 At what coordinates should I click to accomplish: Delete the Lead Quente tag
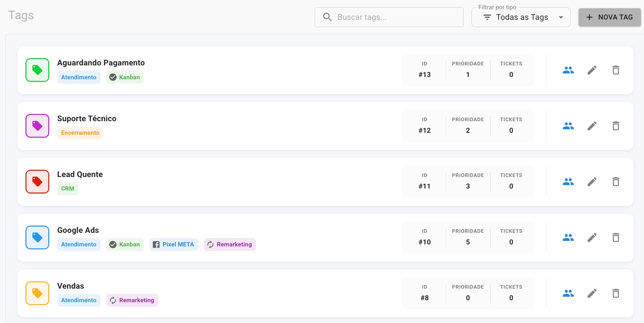click(x=616, y=182)
